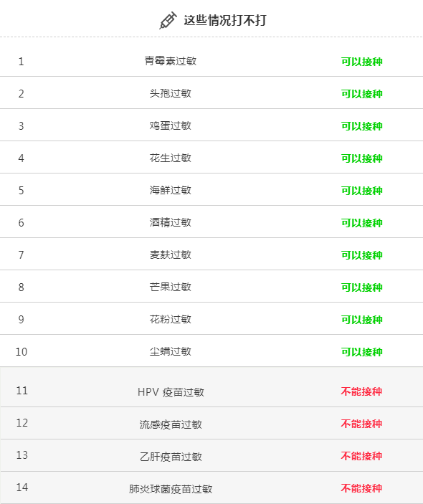Screen dimensions: 423x504
Task: Click 可以接种 status for 麦麸过敏
Action: (361, 255)
